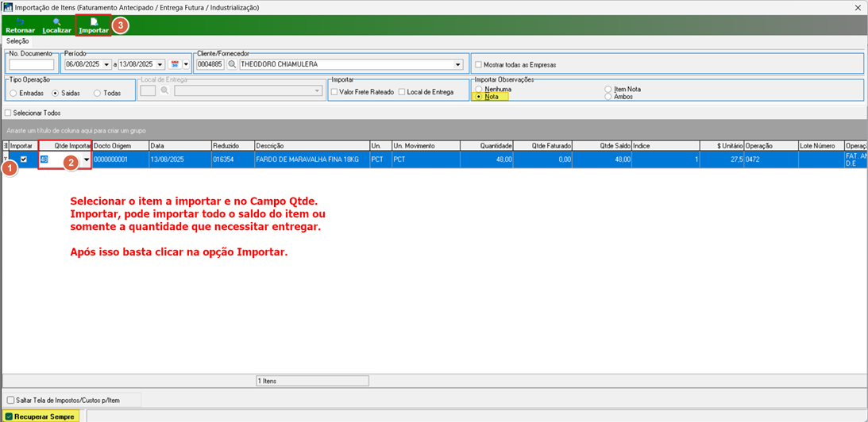Screen dimensions: 868x422
Task: Select the Docto Origem cell 0000000001
Action: (120, 160)
